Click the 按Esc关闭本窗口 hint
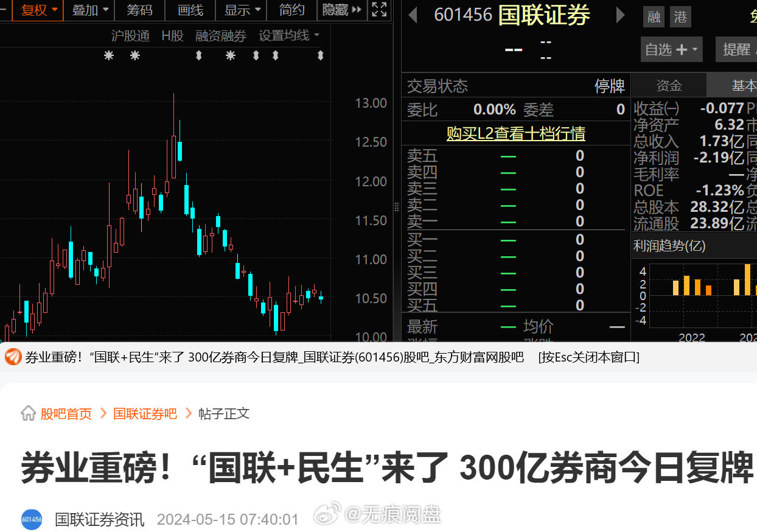The height and width of the screenshot is (532, 757). [588, 357]
